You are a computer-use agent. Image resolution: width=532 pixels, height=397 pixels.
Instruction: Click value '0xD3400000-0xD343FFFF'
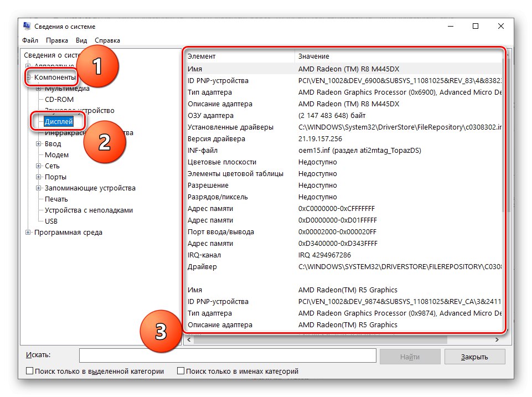click(338, 243)
